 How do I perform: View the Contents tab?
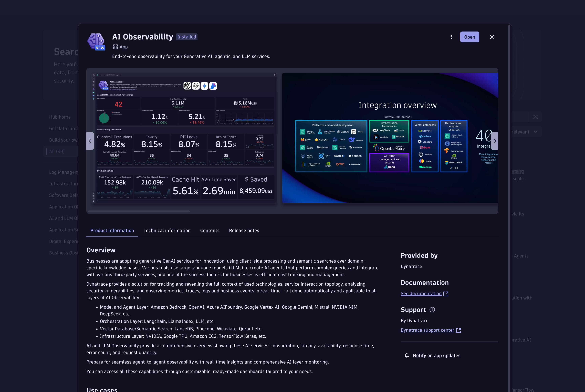tap(210, 231)
